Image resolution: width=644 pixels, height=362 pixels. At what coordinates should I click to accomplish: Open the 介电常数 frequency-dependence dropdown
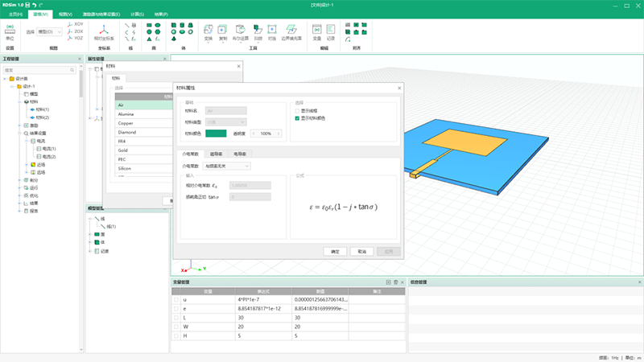(228, 166)
